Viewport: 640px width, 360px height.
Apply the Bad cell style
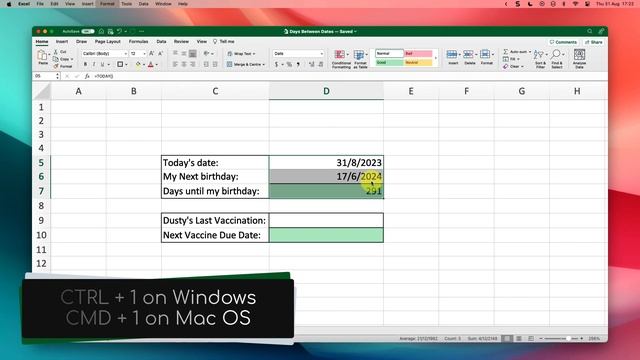(418, 53)
